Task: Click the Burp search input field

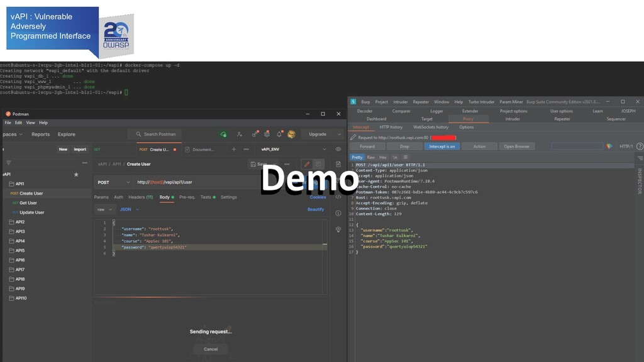Action: click(577, 146)
